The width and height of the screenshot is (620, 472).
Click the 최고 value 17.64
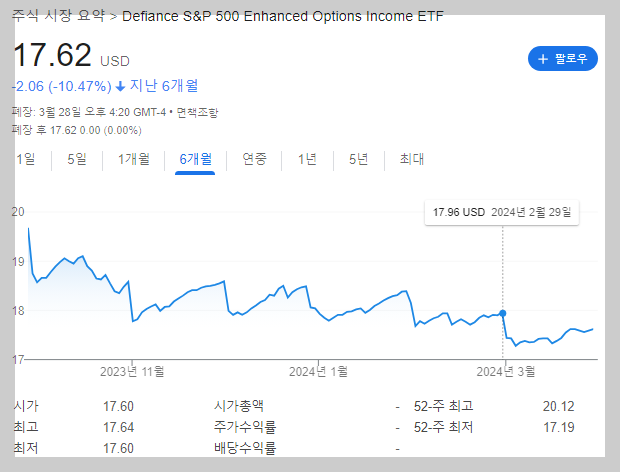[118, 427]
